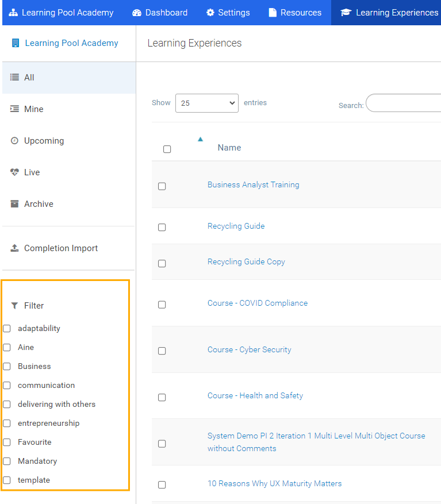Image resolution: width=441 pixels, height=504 pixels.
Task: Open the Recycling Guide Copy link
Action: 246,261
